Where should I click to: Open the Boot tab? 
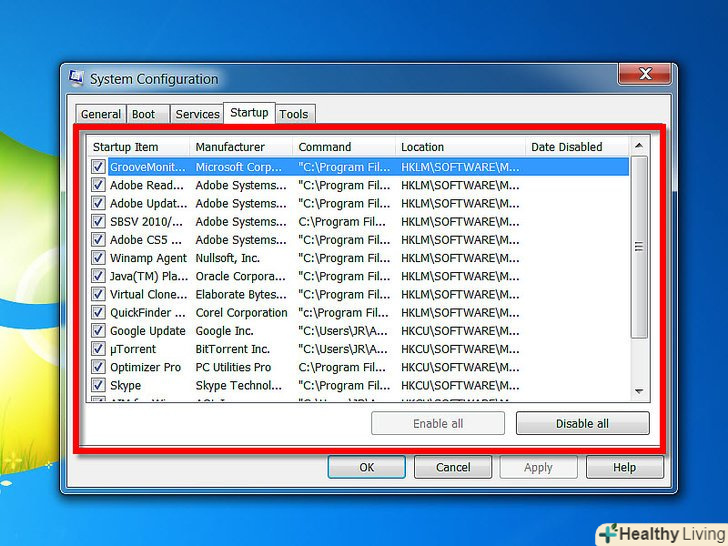[x=148, y=114]
